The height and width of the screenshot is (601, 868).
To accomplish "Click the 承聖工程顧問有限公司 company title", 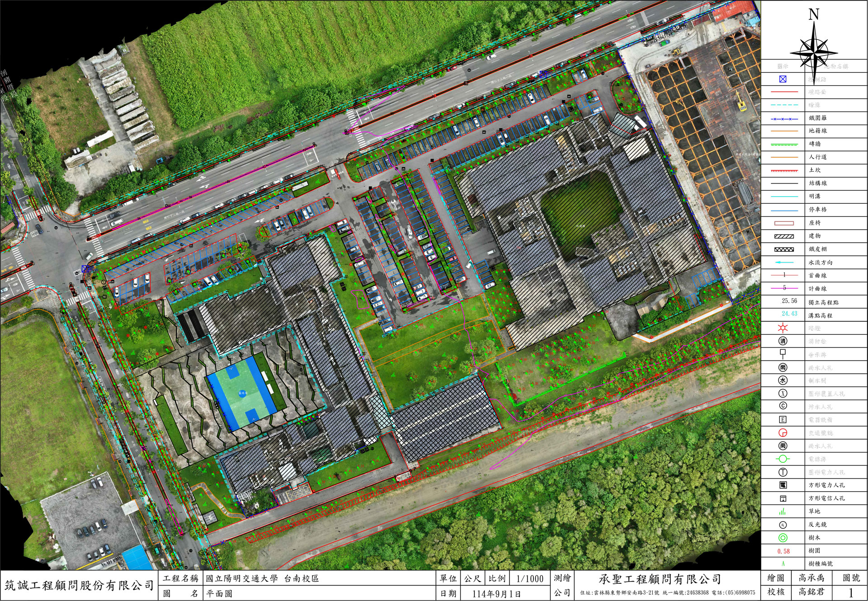I will [660, 579].
